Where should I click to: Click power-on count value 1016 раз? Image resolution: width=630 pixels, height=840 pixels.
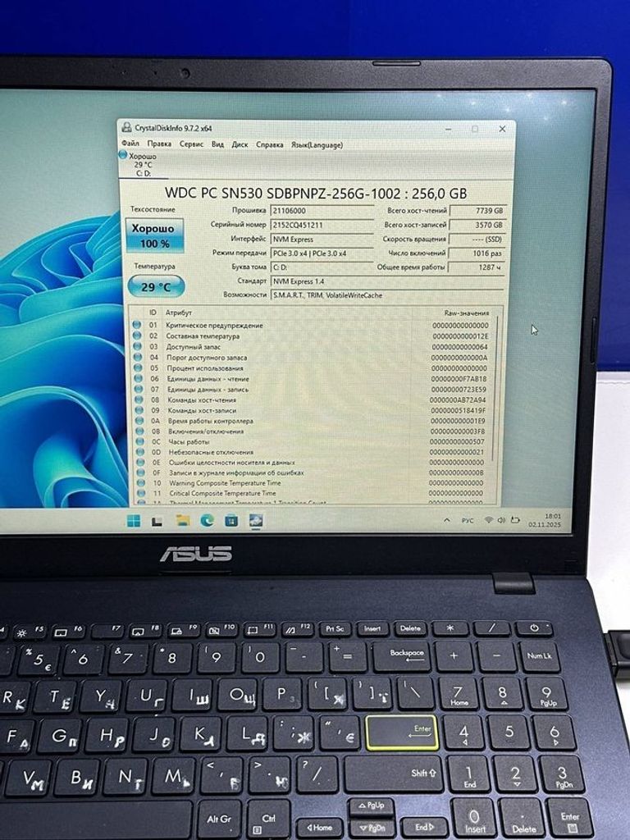(477, 253)
